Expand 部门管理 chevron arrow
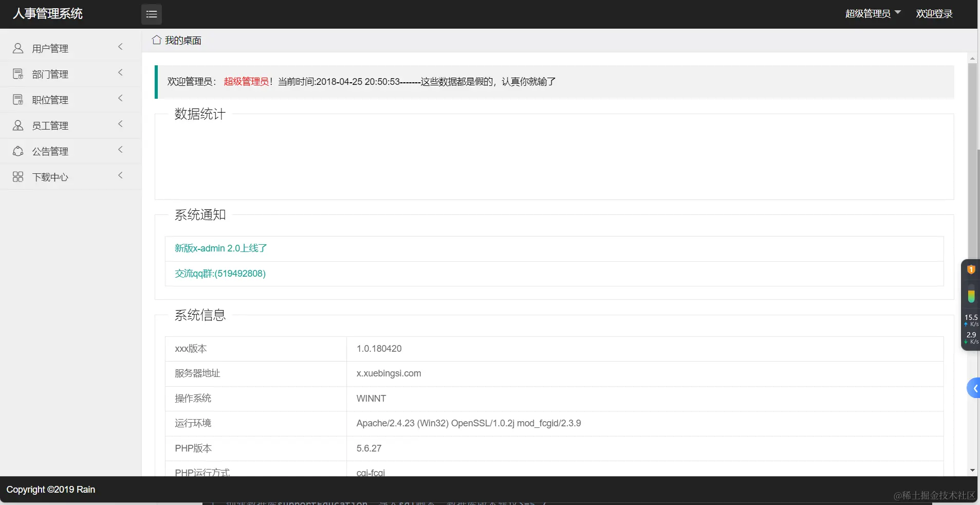This screenshot has width=980, height=505. coord(120,73)
